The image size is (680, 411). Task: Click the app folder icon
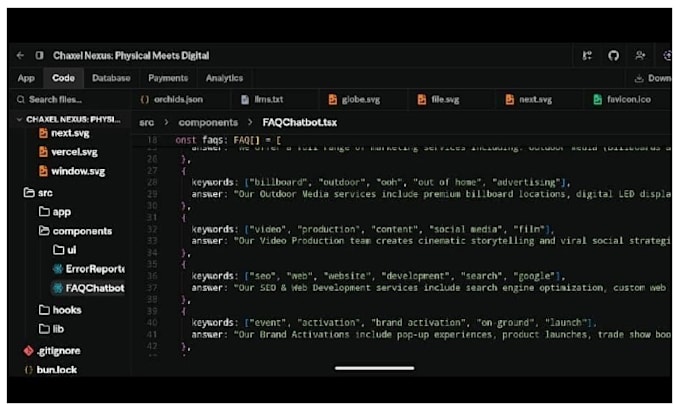pos(44,212)
